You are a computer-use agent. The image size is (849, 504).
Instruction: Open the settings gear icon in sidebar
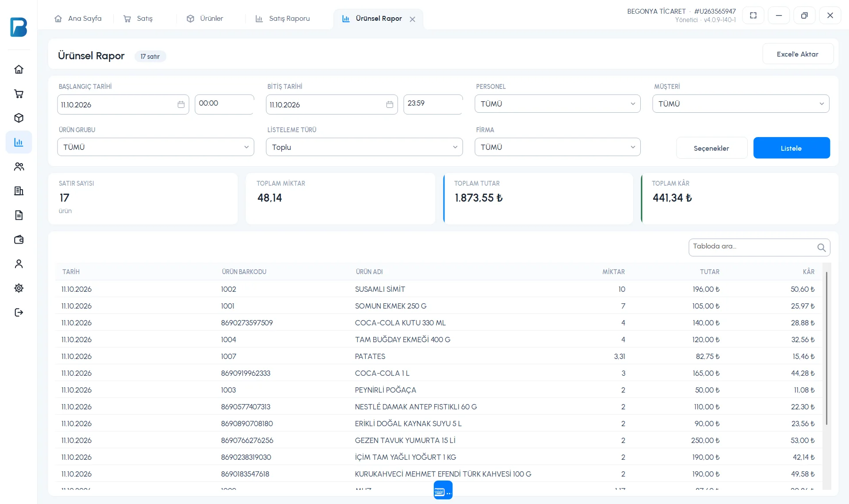pos(19,288)
